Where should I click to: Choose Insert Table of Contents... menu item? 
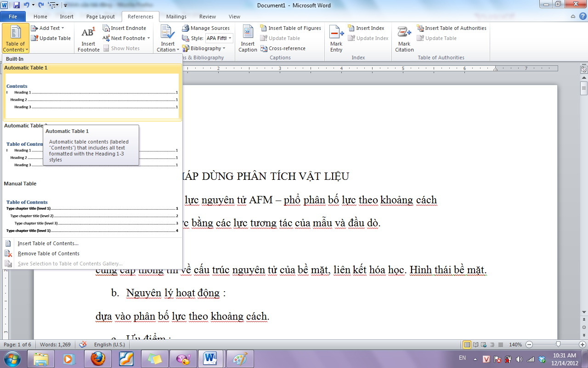pyautogui.click(x=92, y=243)
